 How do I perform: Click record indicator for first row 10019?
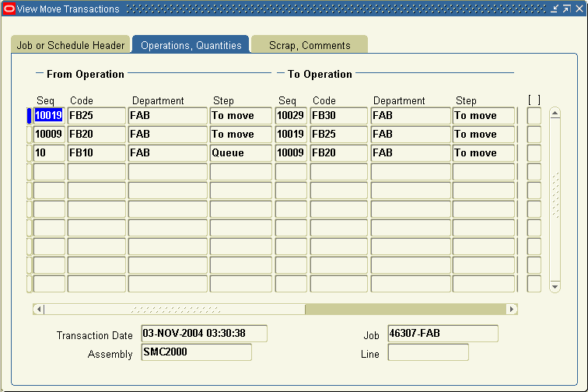coord(30,116)
